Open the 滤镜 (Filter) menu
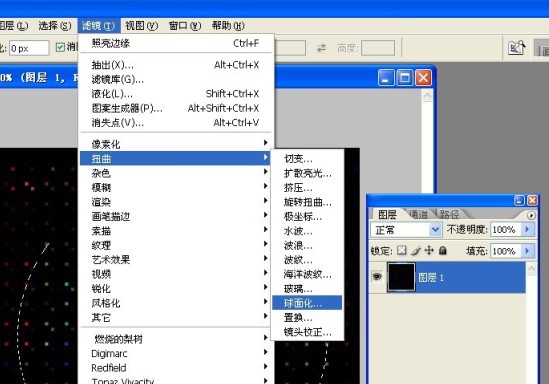 pyautogui.click(x=98, y=26)
